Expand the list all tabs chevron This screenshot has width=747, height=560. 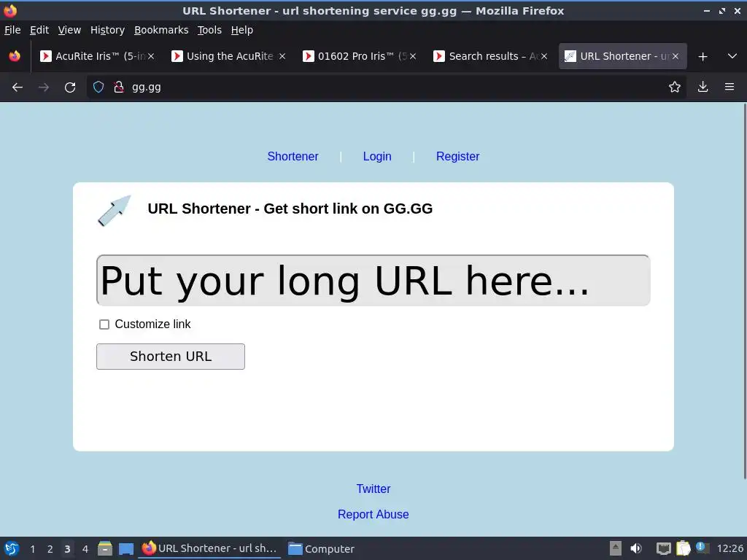[732, 56]
